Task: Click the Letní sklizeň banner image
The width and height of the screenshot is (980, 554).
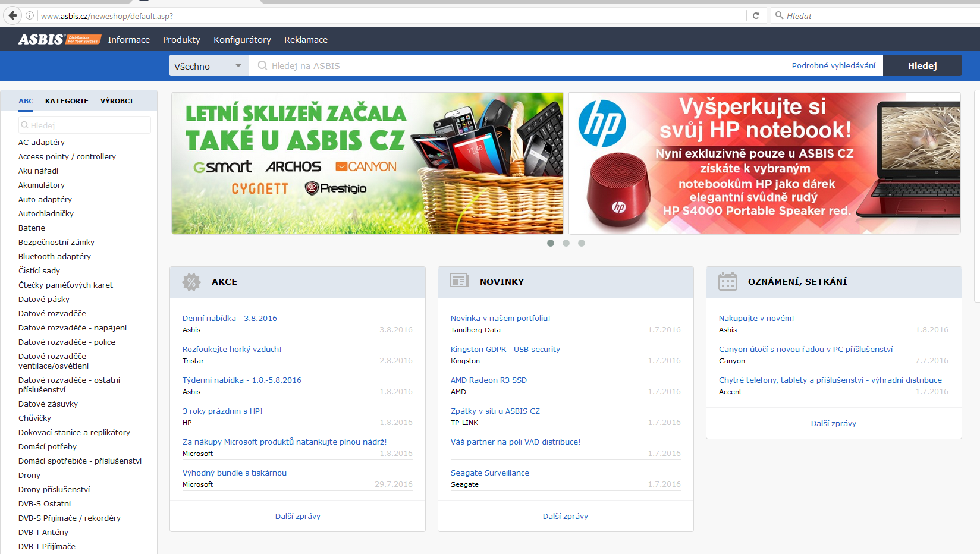Action: point(367,163)
